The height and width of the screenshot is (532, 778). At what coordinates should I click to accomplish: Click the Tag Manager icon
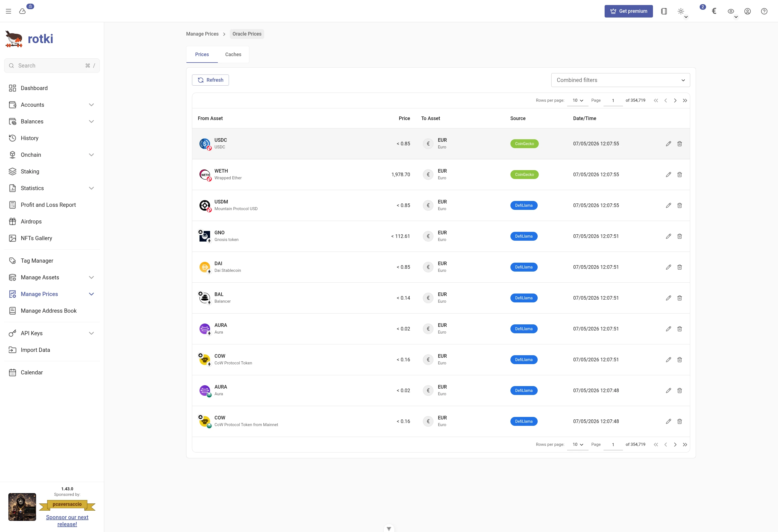point(13,261)
